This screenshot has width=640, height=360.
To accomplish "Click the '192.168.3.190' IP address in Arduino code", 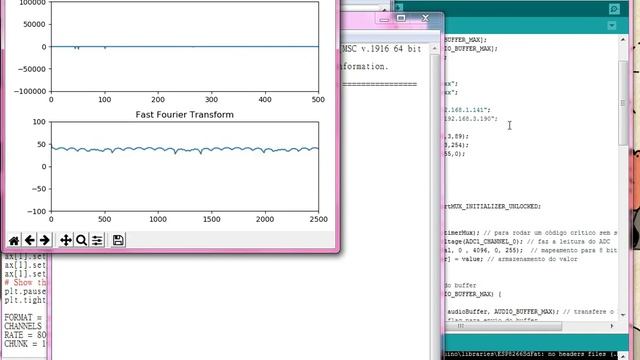I will tap(470, 119).
